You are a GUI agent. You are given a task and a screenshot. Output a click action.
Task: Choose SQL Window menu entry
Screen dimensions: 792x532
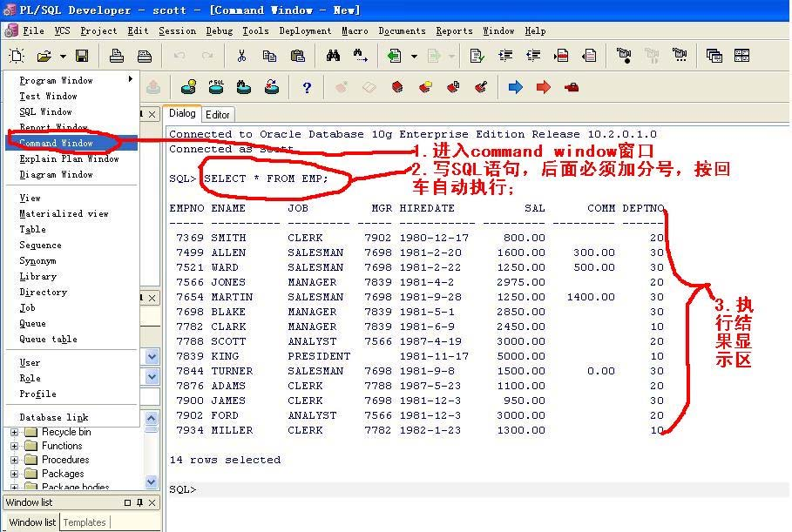coord(71,111)
